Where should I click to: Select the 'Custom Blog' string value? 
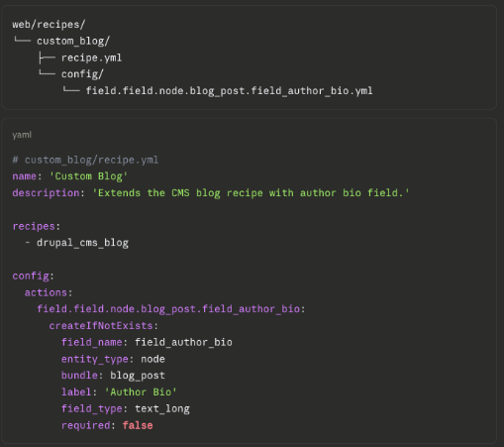click(88, 176)
